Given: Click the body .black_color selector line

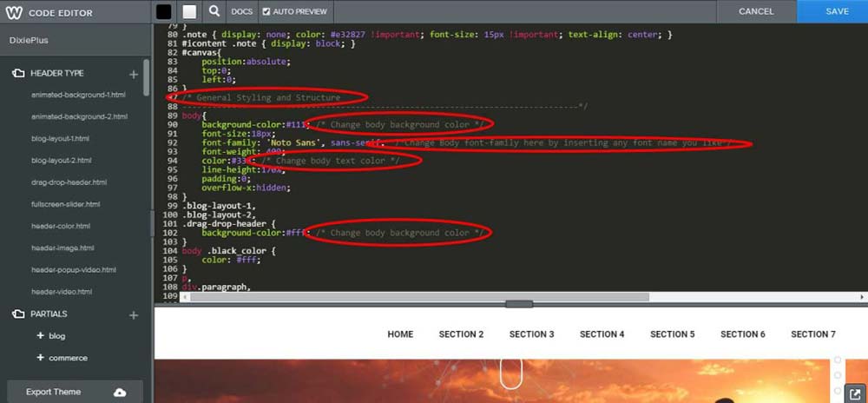Looking at the screenshot, I should click(x=228, y=251).
